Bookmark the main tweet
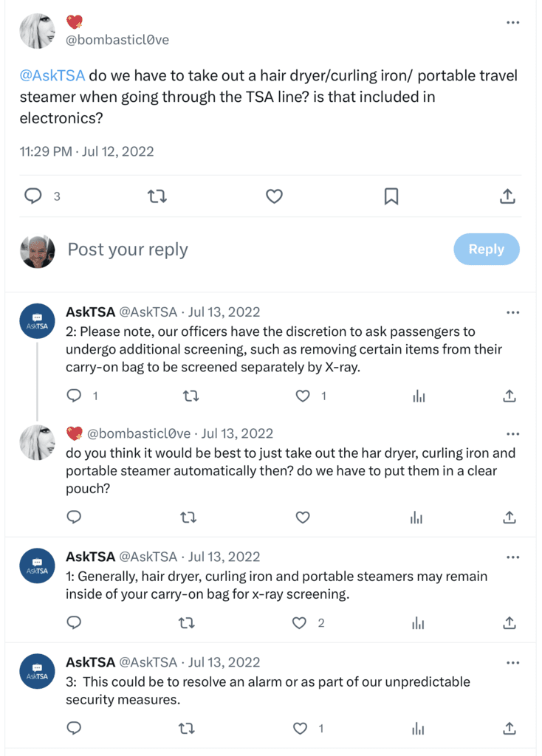The image size is (542, 756). pyautogui.click(x=391, y=196)
